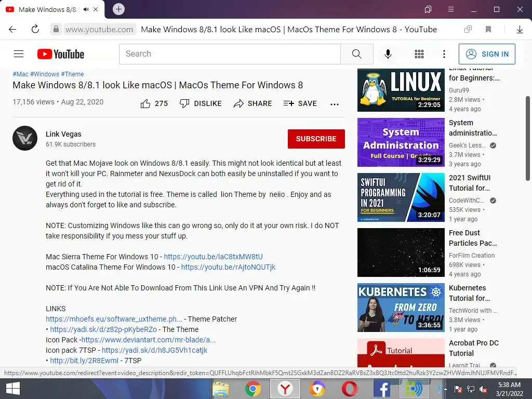Image resolution: width=532 pixels, height=399 pixels.
Task: Launch Opera from taskbar
Action: (x=349, y=389)
